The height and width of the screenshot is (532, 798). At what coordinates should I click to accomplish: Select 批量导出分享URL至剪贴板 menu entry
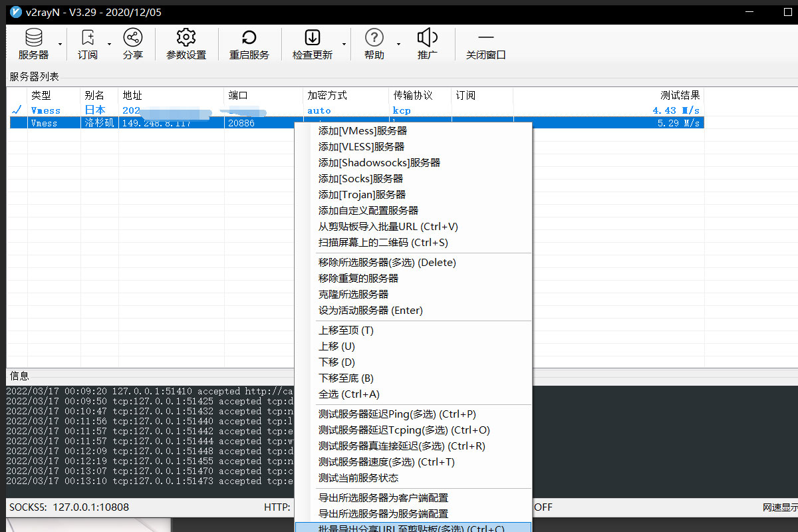tap(413, 527)
